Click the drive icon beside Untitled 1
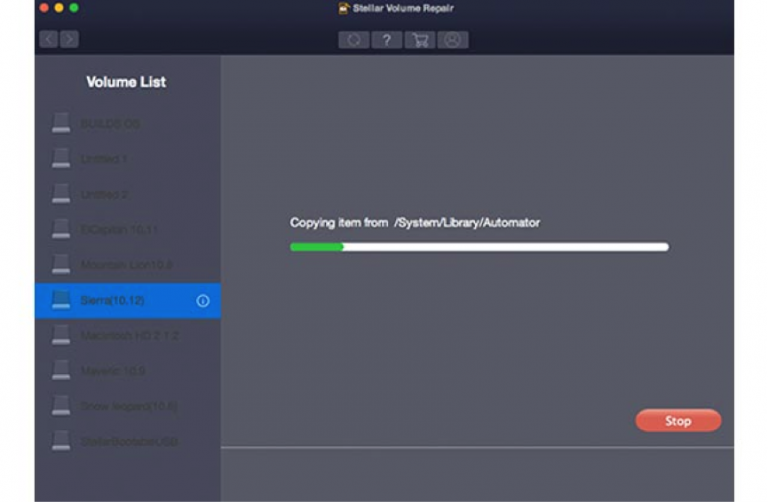Screen dimensions: 768x502 pos(61,158)
